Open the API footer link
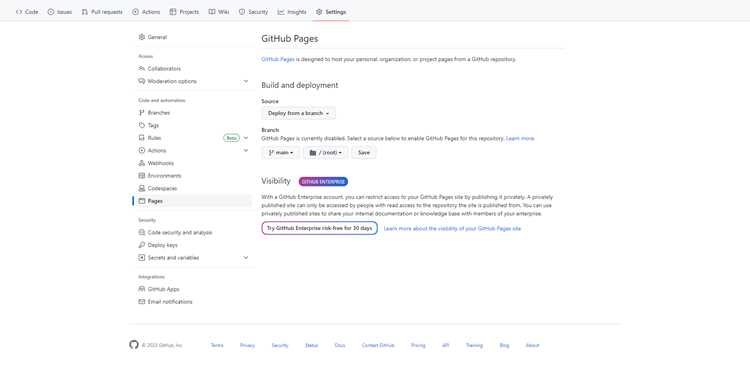The width and height of the screenshot is (750, 369). point(445,345)
